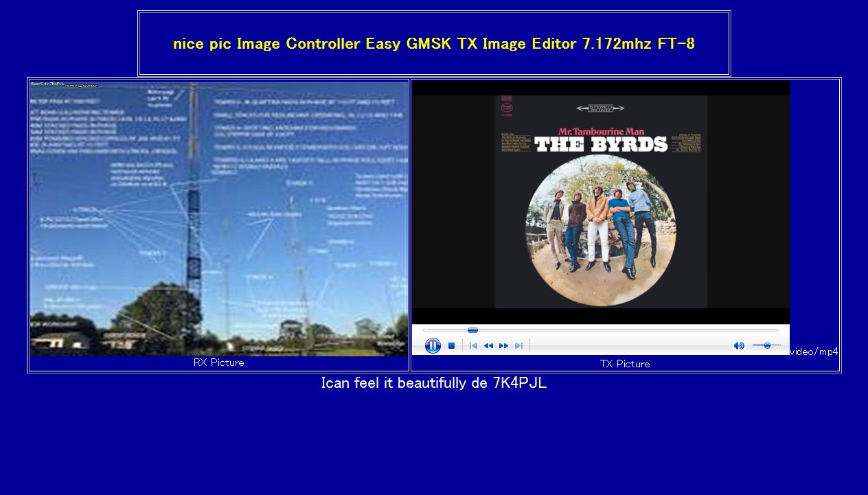Click the RX Picture antenna tower image
The width and height of the screenshot is (868, 495).
[x=219, y=218]
